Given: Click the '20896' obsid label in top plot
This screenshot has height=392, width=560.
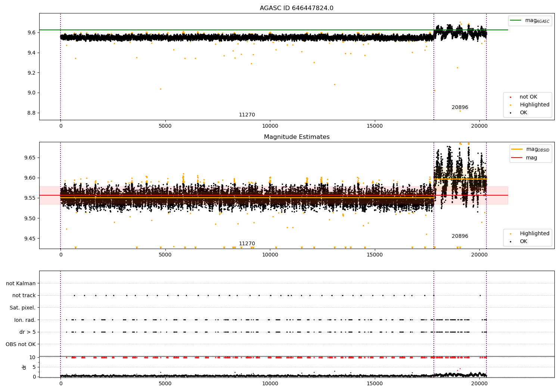Looking at the screenshot, I should point(460,108).
